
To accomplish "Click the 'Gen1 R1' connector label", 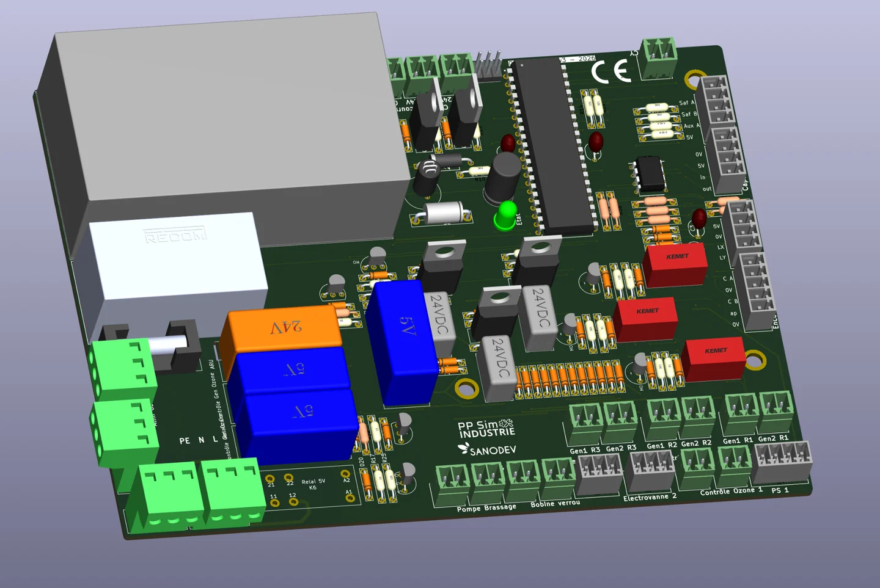I will point(738,440).
